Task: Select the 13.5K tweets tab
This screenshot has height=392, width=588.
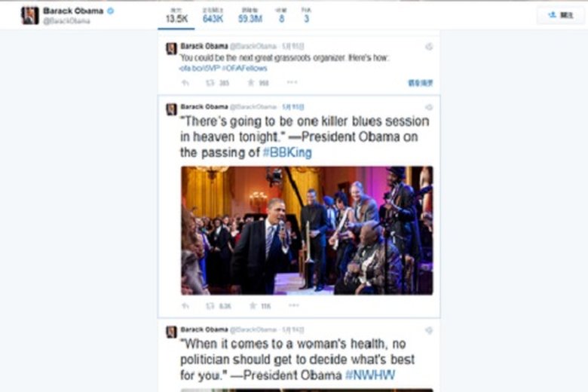Action: tap(176, 15)
